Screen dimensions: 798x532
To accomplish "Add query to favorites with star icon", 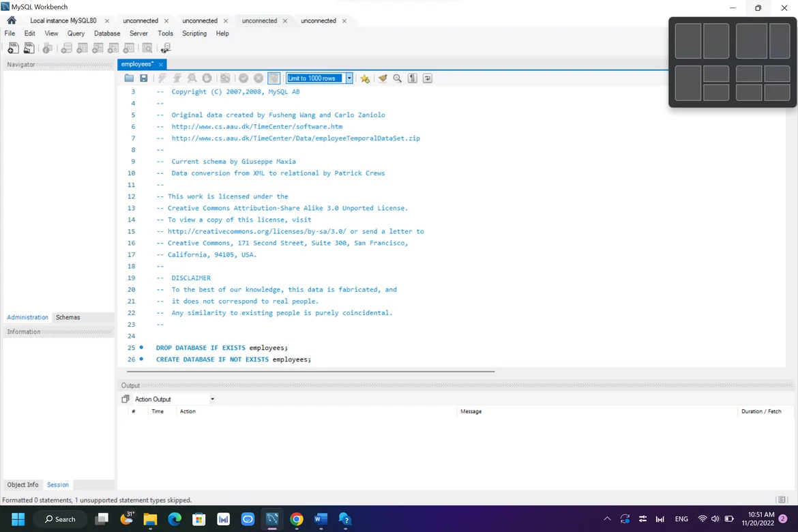I will tap(366, 78).
